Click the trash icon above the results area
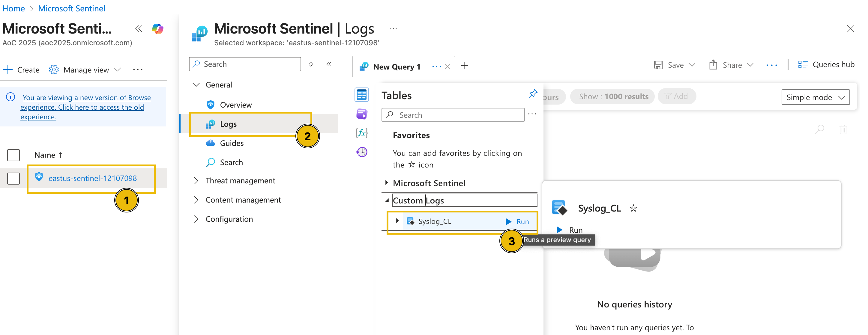868x335 pixels. [x=843, y=129]
